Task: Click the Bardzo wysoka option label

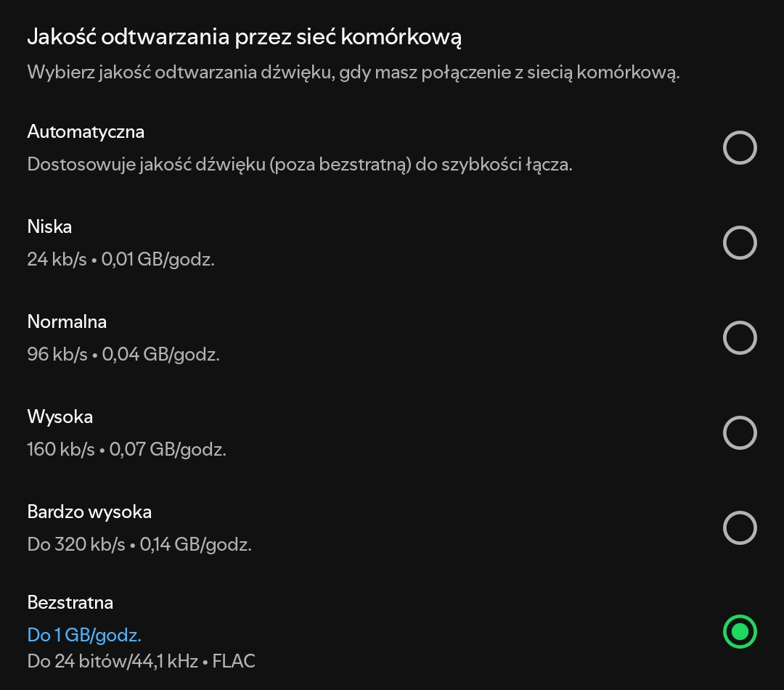Action: (x=89, y=512)
